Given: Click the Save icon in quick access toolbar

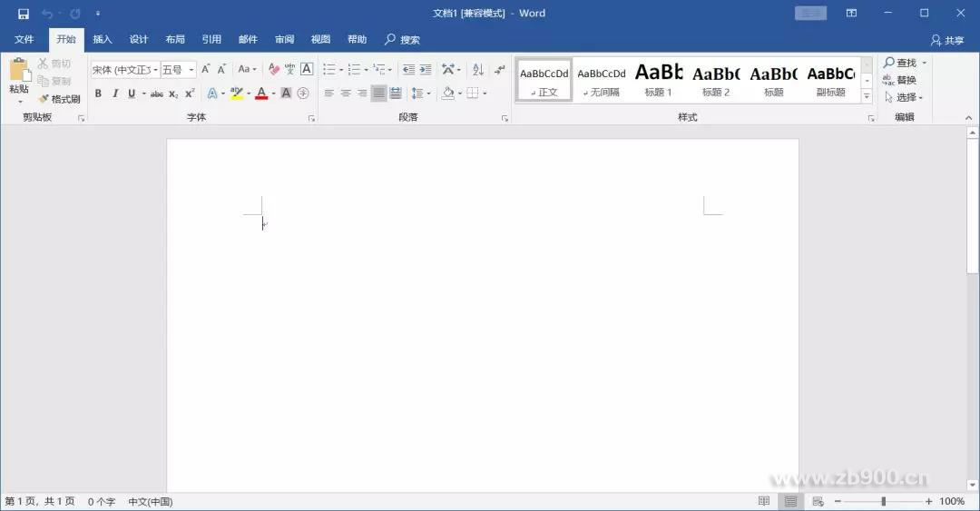Looking at the screenshot, I should 23,13.
